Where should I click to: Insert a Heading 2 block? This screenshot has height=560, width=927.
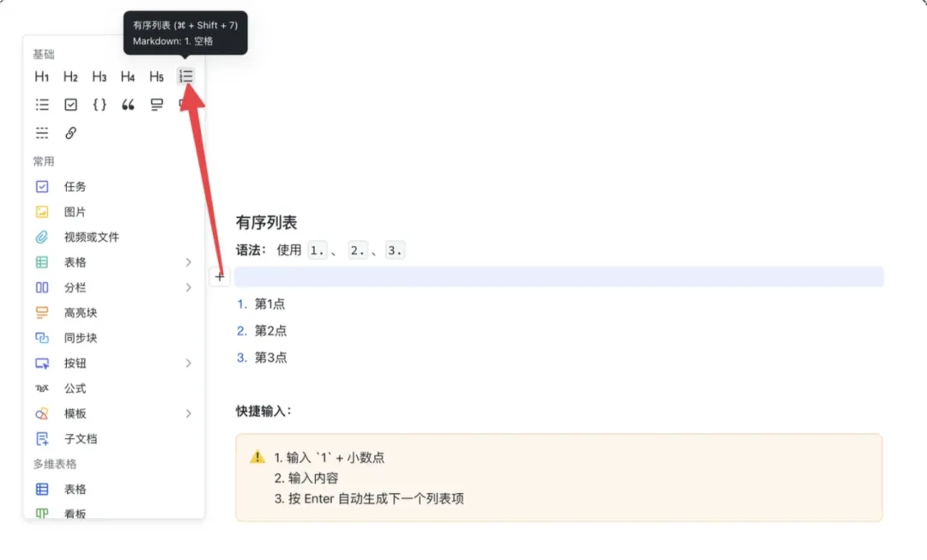(x=70, y=76)
